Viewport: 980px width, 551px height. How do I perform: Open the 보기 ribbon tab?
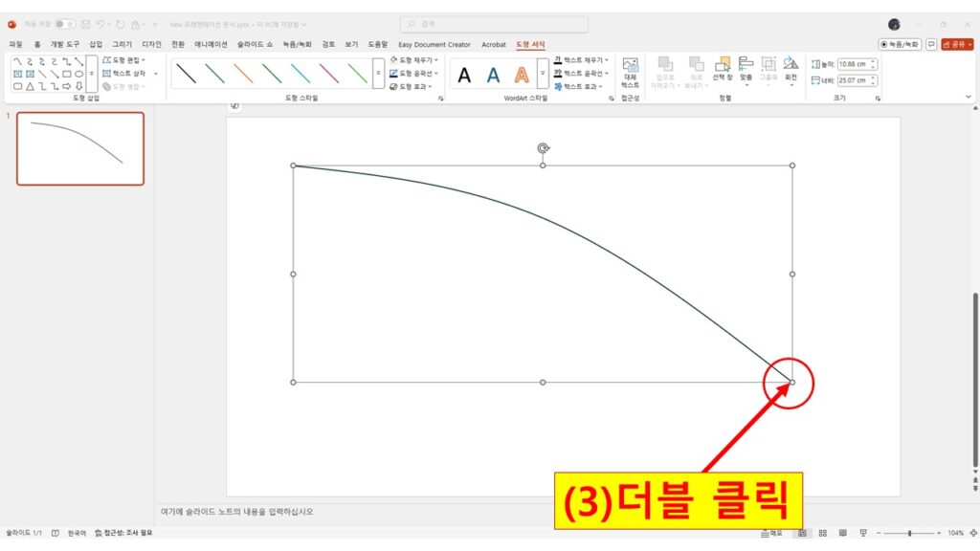coord(351,44)
